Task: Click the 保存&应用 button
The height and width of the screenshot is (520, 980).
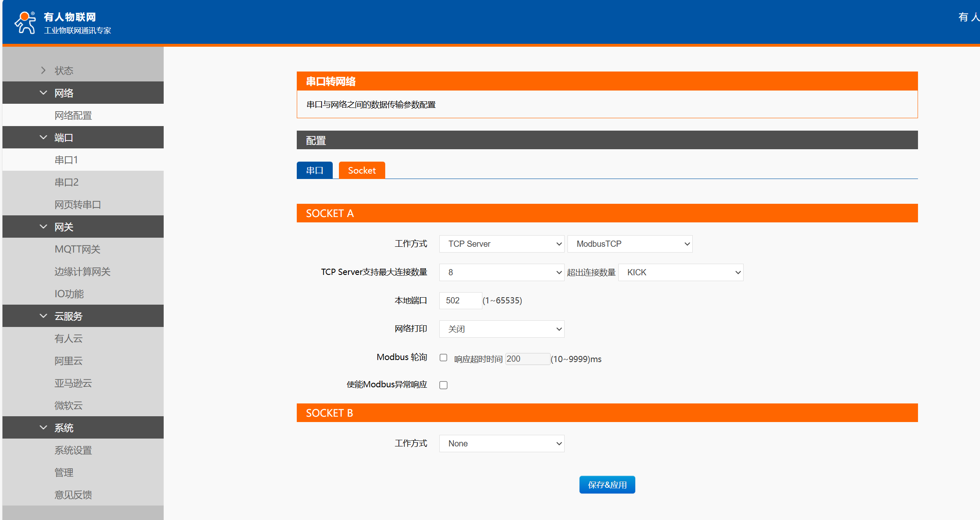Action: pos(607,485)
